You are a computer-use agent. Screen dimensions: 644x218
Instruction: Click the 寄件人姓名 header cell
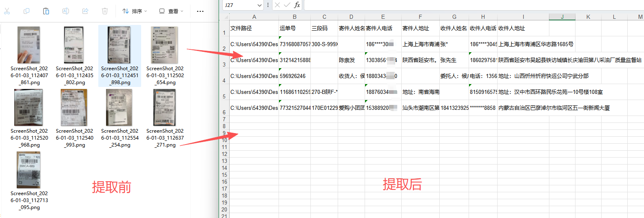[x=351, y=28]
